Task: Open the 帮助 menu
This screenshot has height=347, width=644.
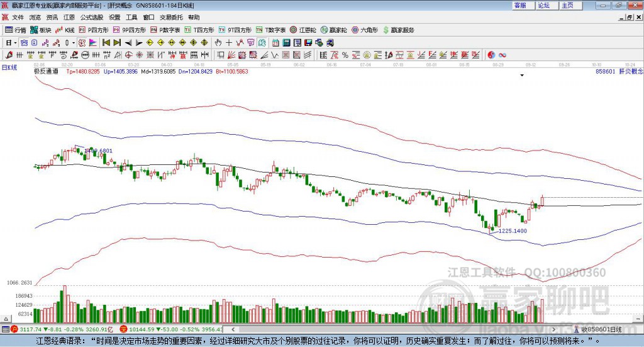Action: click(x=194, y=17)
